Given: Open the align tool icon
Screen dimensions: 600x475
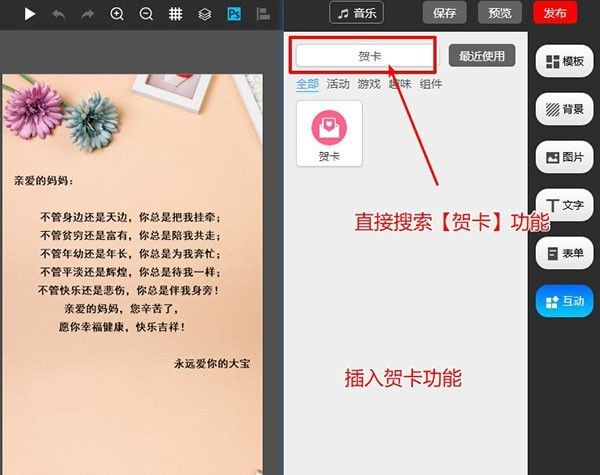Looking at the screenshot, I should [263, 14].
